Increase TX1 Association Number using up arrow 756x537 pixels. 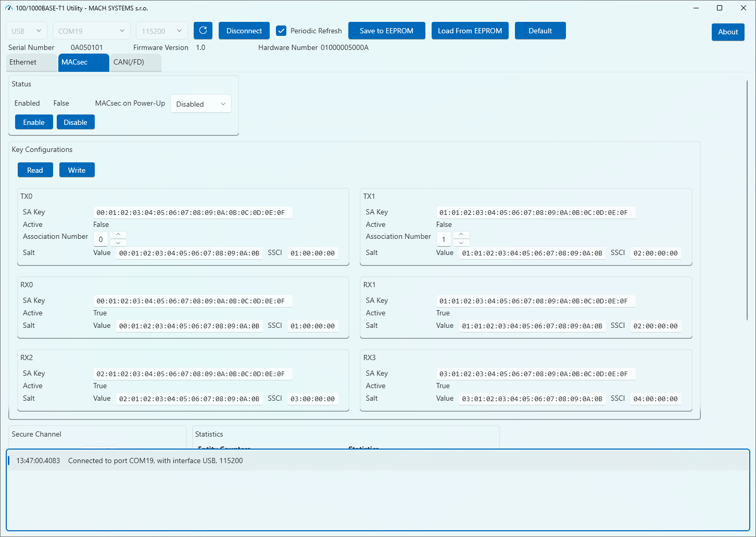(461, 235)
